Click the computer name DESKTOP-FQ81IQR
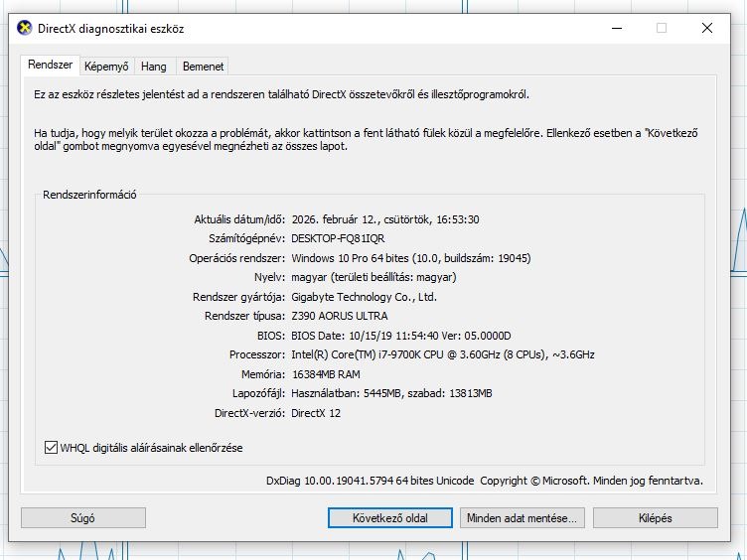Screen dimensions: 747x560 (338, 238)
